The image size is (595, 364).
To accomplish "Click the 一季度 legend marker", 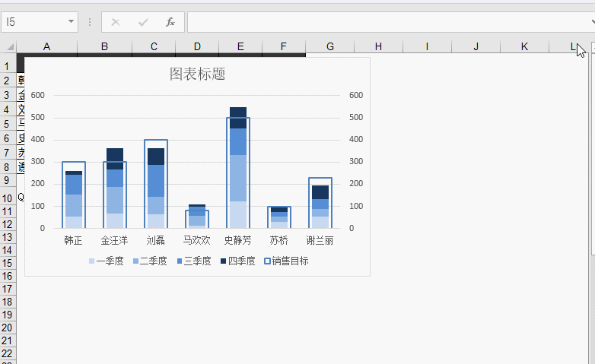I will (92, 261).
